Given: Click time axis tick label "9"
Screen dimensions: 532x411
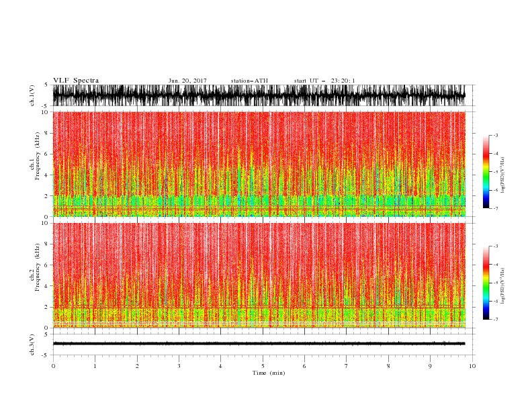Looking at the screenshot, I should pos(430,366).
